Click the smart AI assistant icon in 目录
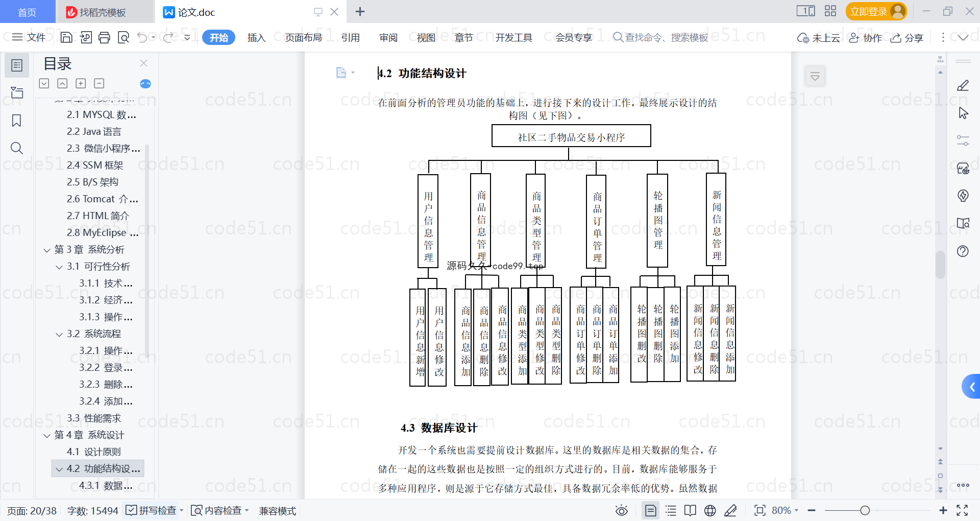 (145, 84)
